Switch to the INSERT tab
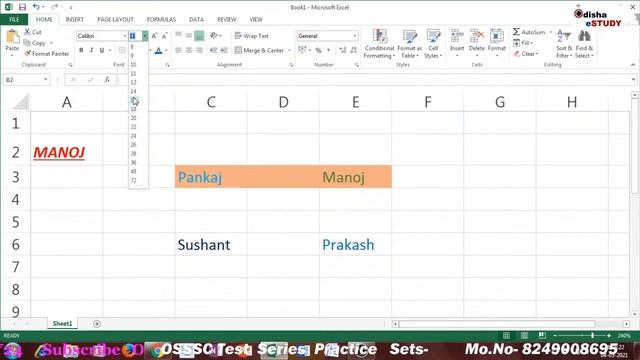Viewport: 640px width, 360px height. [75, 20]
